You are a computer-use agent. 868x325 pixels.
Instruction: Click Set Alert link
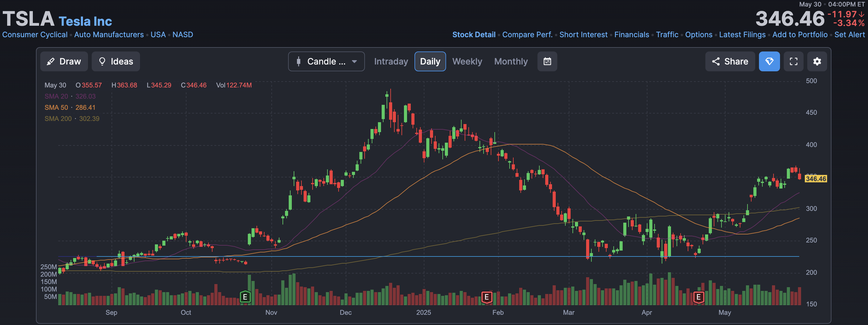(849, 35)
